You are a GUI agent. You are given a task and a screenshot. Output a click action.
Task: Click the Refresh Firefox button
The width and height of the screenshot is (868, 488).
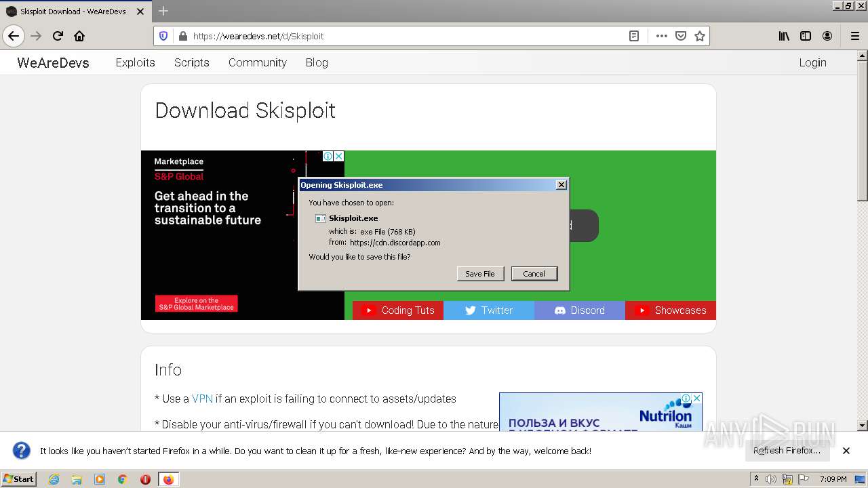click(787, 451)
